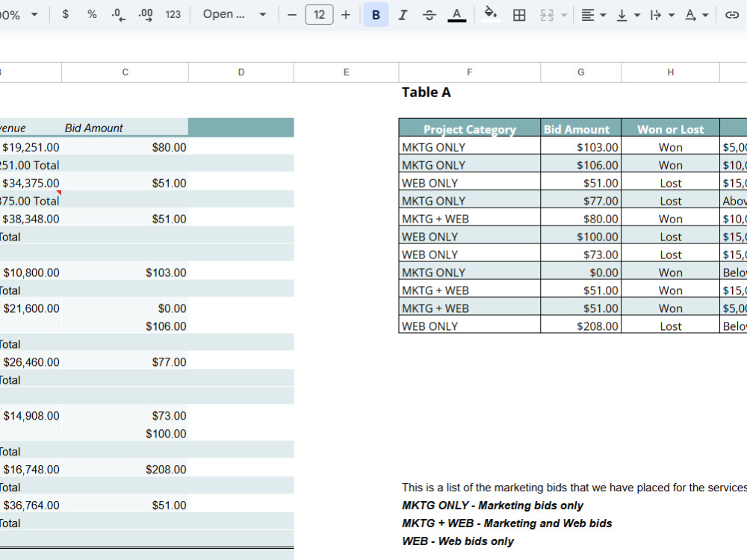Select the $21,600.00 revenue cell
Viewport: 747px width, 560px height.
coord(31,308)
